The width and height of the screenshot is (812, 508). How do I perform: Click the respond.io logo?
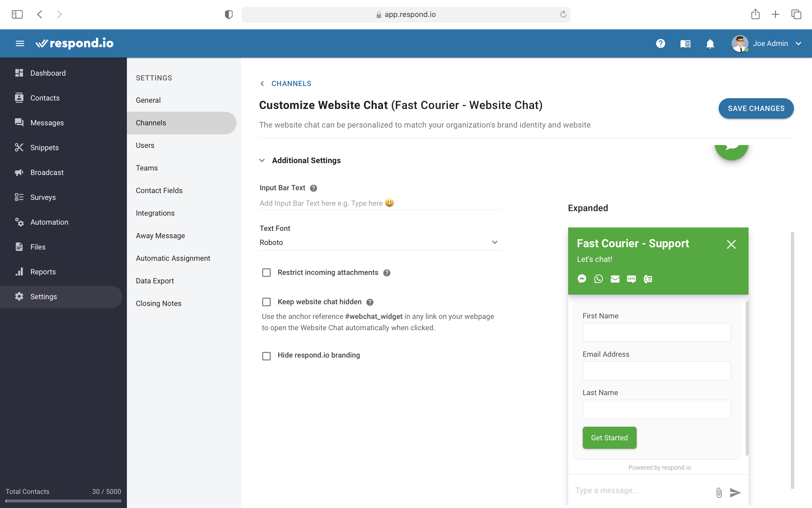pos(74,43)
